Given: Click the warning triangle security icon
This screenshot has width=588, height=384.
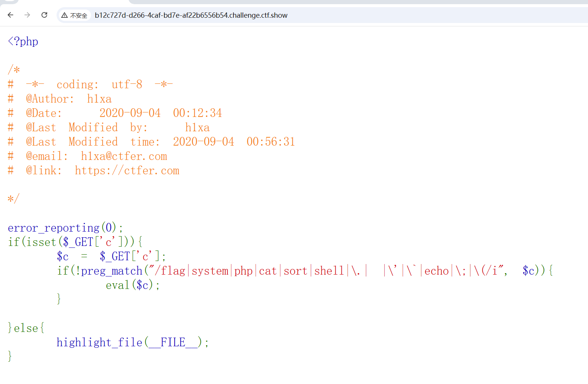Looking at the screenshot, I should [x=64, y=15].
